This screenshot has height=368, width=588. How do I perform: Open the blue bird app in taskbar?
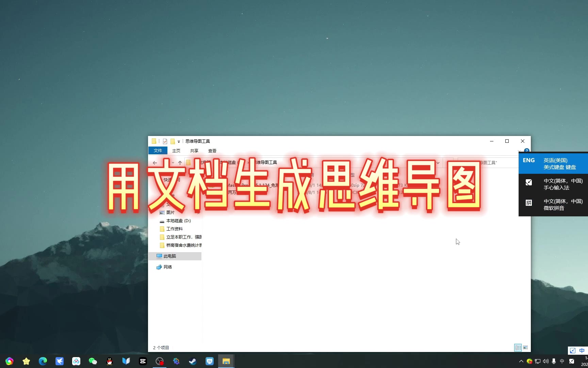click(60, 361)
